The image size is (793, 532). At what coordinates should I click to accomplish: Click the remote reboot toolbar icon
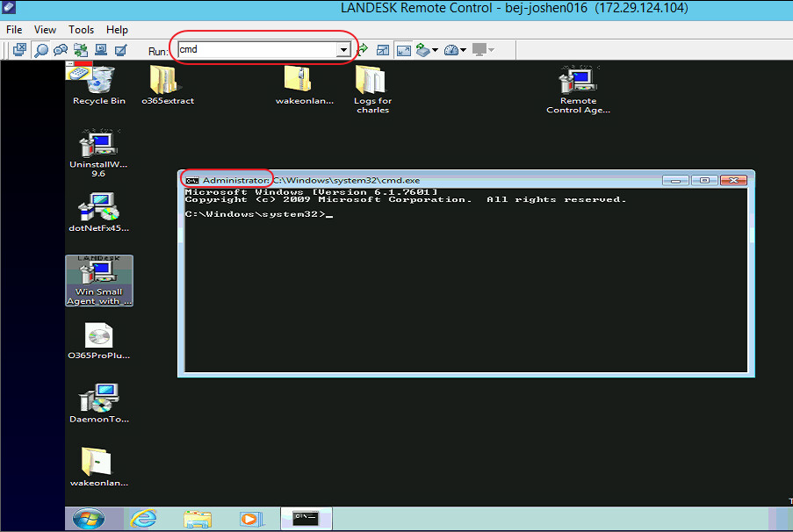[101, 50]
